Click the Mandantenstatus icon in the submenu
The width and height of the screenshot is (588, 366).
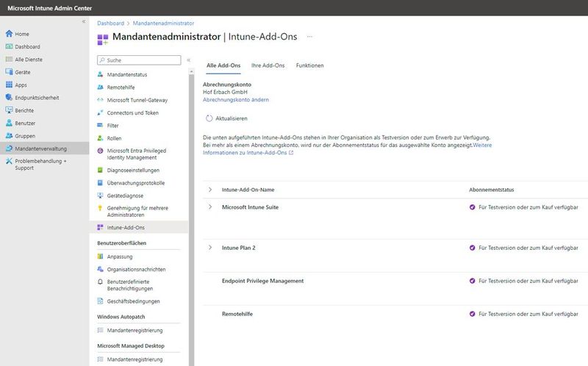point(100,75)
